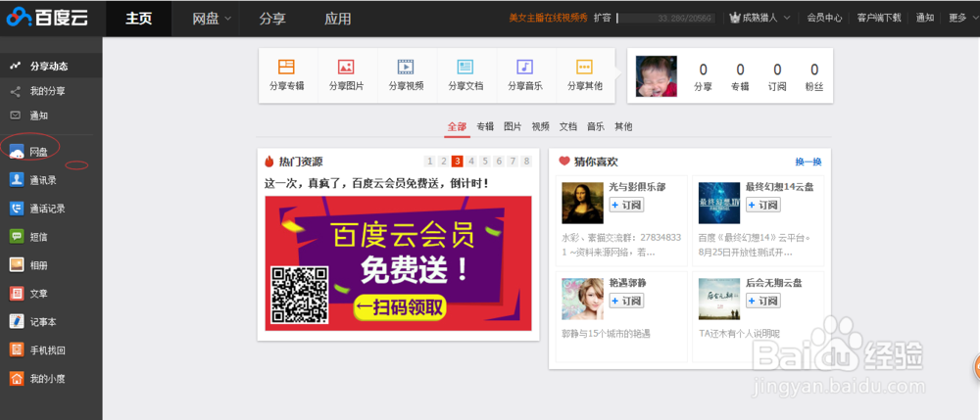Screen dimensions: 980x420
Task: Click 分享视频 video share icon
Action: (406, 67)
